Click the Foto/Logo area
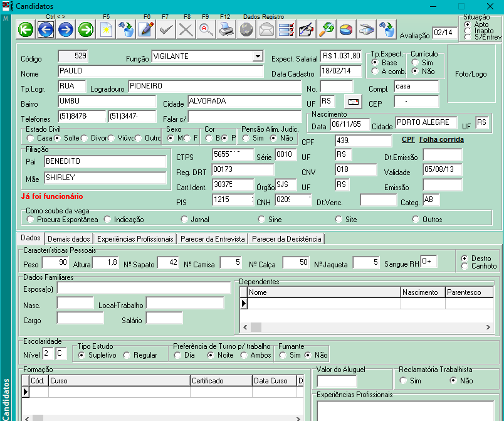This screenshot has width=504, height=421. point(471,74)
